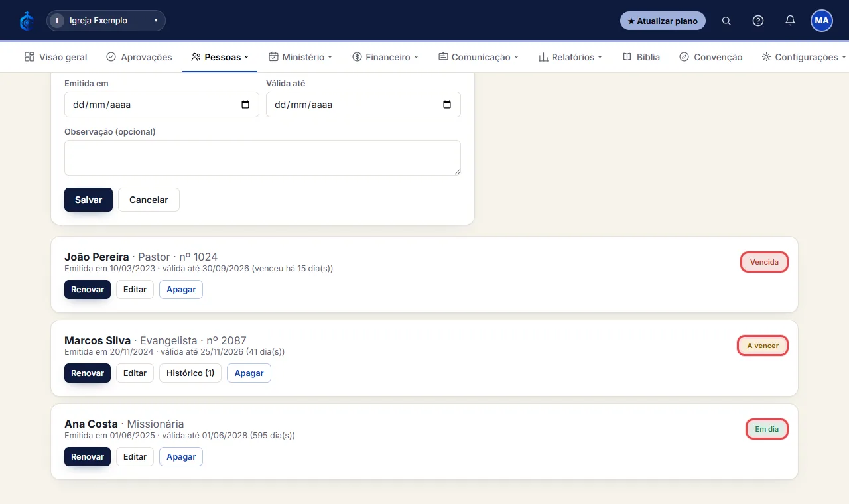Delete João Pereira's credential with Apagar
The width and height of the screenshot is (849, 504).
[x=181, y=290]
